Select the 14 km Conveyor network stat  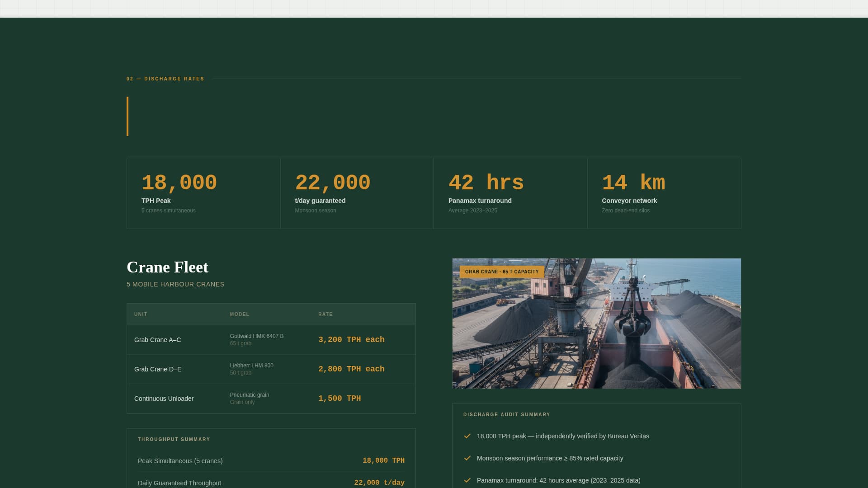[664, 193]
